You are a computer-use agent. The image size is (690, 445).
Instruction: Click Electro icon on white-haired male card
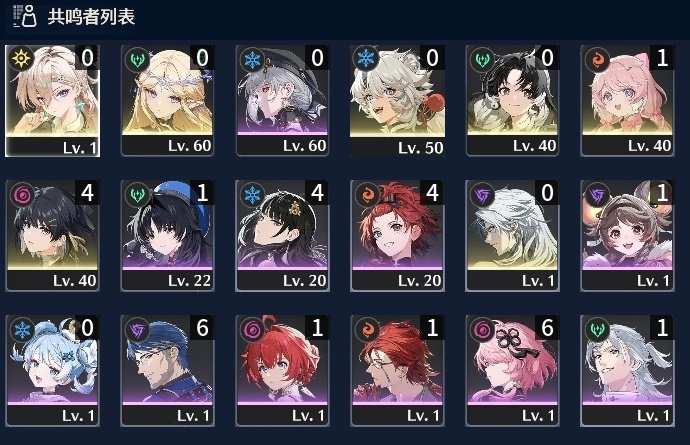coord(482,194)
